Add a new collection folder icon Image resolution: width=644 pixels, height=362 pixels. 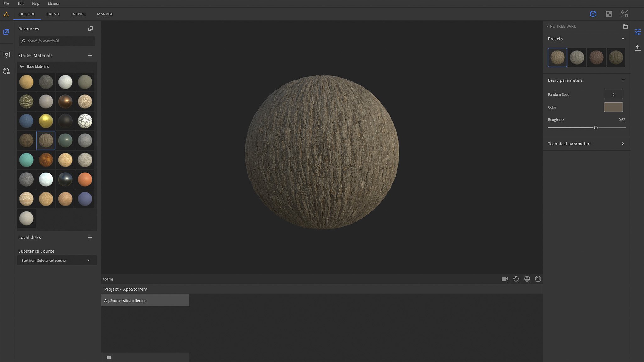109,358
